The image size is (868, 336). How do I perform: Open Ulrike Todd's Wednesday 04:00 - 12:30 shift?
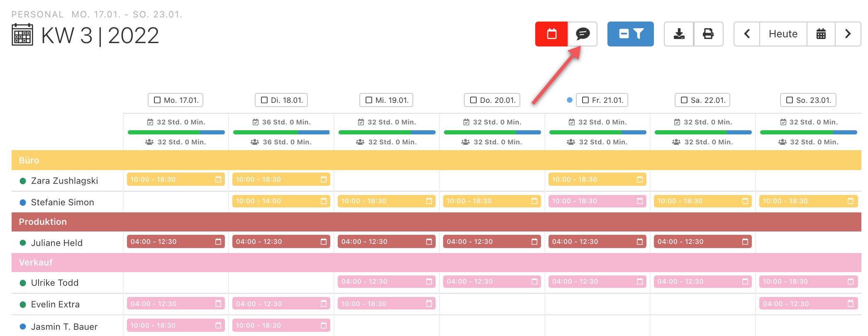pos(387,281)
